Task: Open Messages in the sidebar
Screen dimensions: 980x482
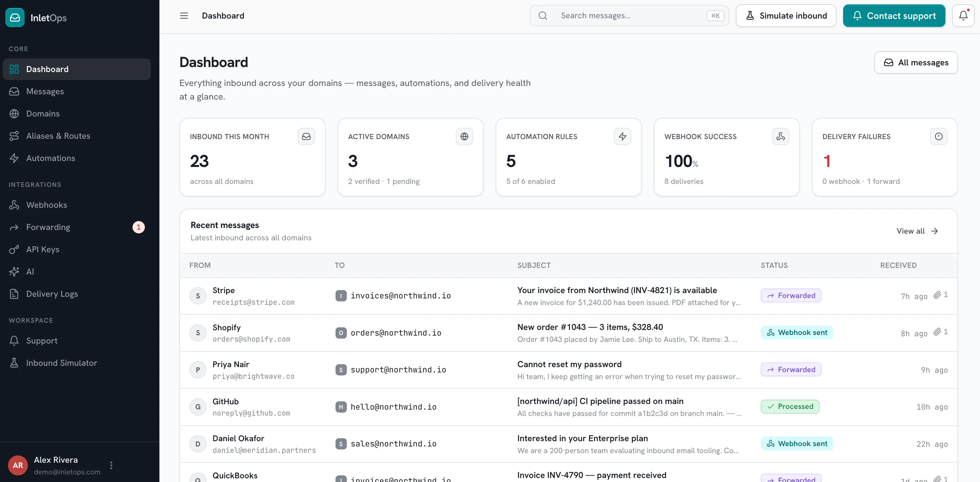Action: tap(76, 91)
